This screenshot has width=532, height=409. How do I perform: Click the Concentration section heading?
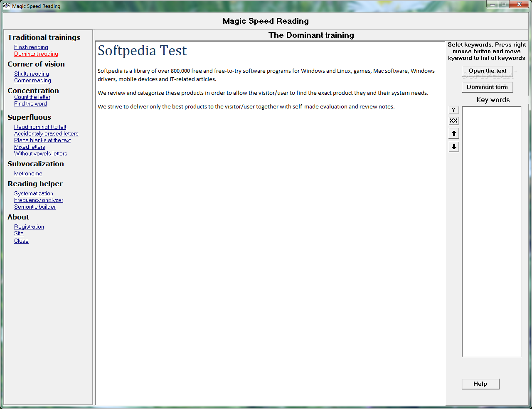(33, 91)
